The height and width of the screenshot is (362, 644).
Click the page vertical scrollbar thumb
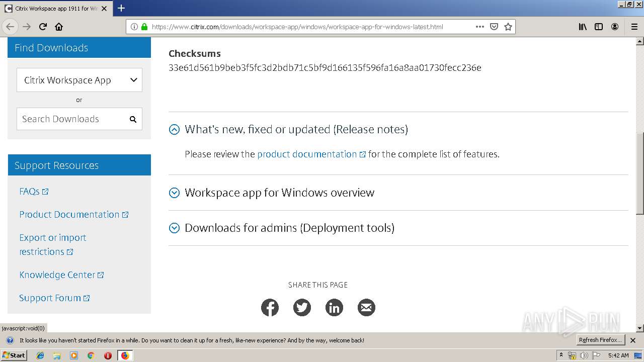pyautogui.click(x=640, y=173)
